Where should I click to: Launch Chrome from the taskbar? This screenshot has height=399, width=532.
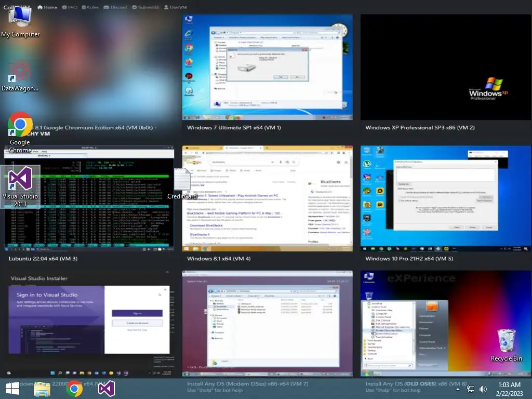(74, 389)
